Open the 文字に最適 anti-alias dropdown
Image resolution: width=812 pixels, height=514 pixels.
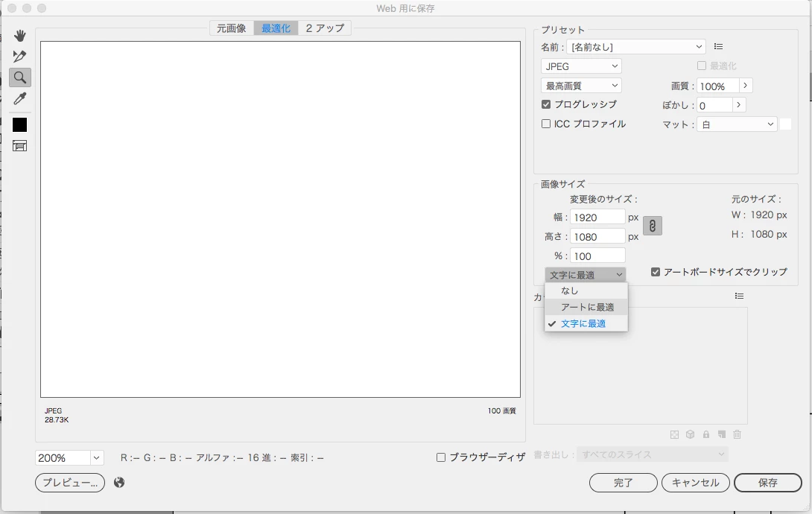[x=586, y=274]
